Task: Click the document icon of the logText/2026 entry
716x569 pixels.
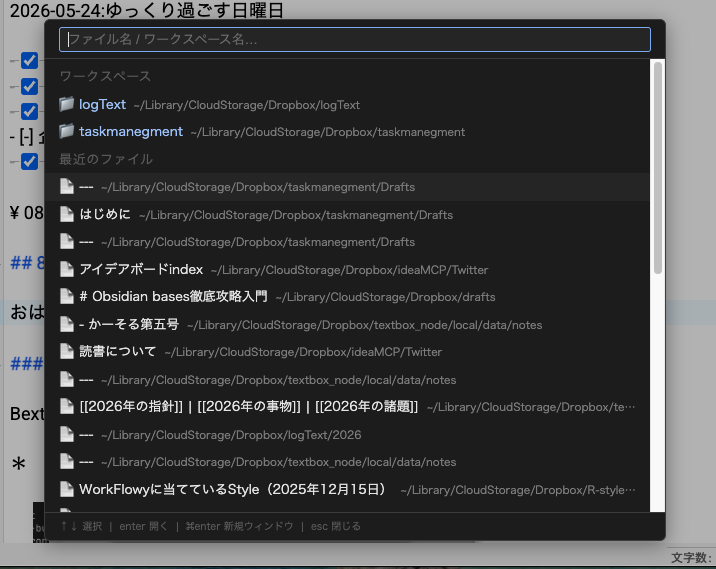Action: coord(67,434)
